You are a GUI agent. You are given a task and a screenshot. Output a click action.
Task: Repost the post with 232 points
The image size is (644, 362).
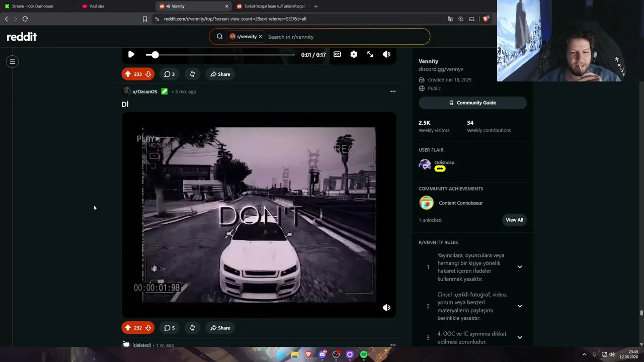click(192, 328)
